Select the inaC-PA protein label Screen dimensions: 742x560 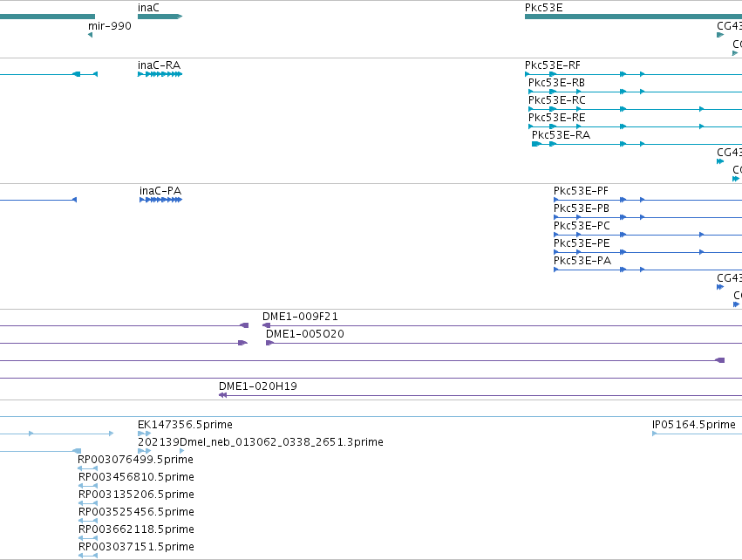point(160,191)
